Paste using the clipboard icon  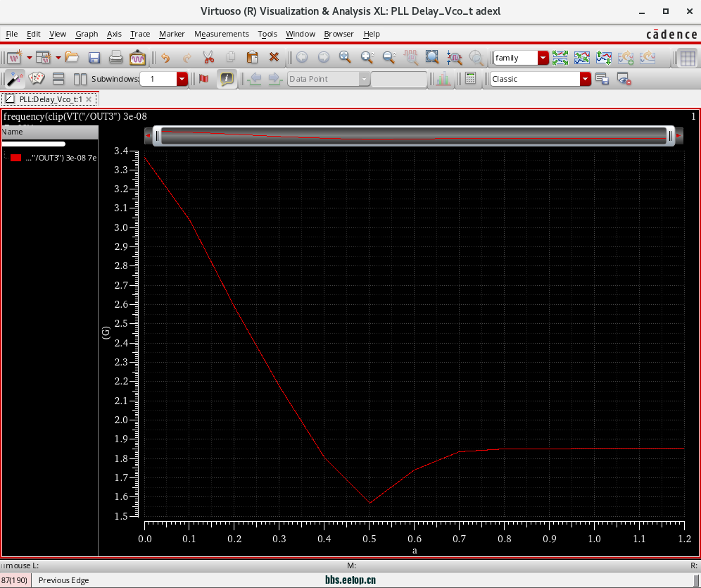point(252,57)
